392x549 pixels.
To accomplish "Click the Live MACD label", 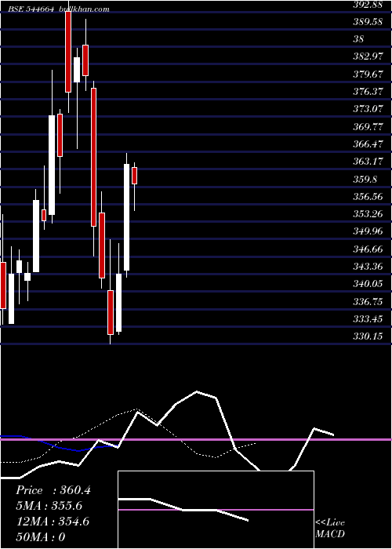I will [330, 528].
